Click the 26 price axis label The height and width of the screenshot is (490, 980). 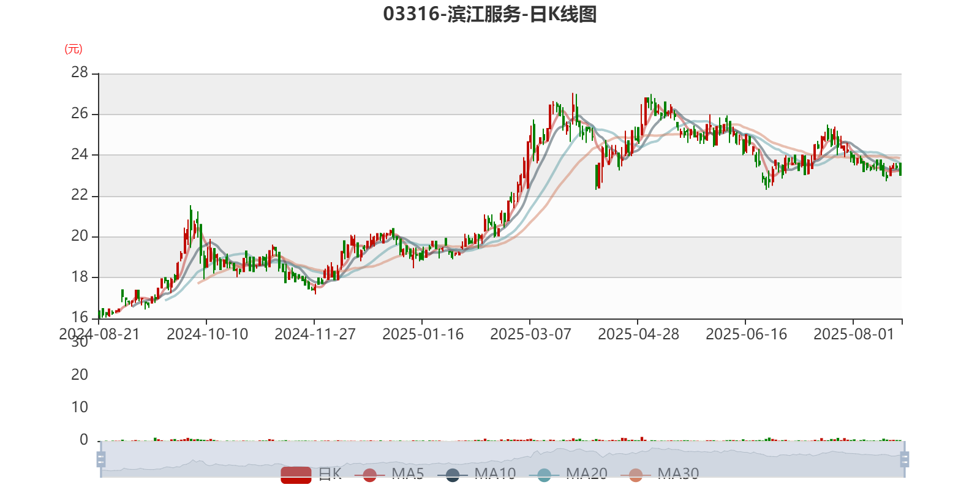coord(80,113)
